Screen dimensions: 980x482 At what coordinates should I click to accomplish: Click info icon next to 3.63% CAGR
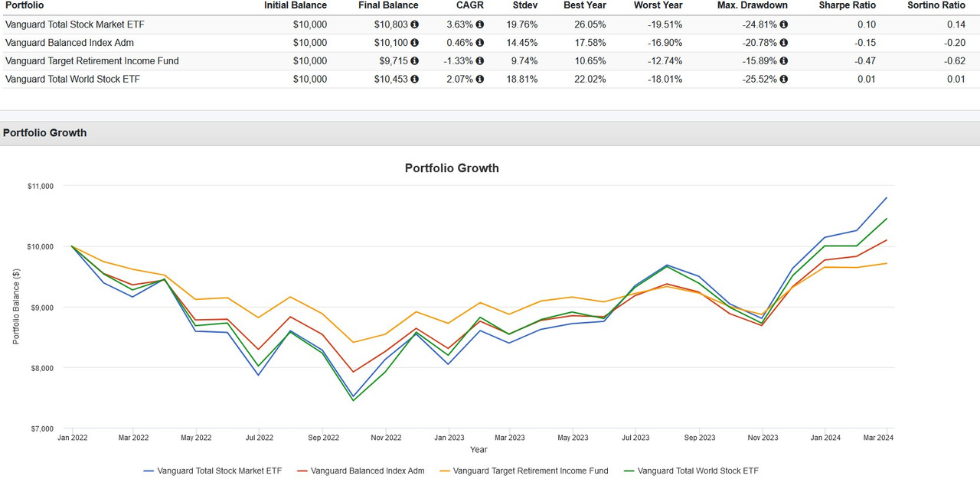480,24
